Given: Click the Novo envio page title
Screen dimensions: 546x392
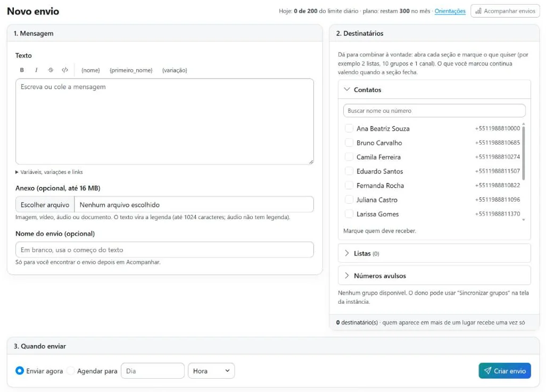Looking at the screenshot, I should pos(33,11).
